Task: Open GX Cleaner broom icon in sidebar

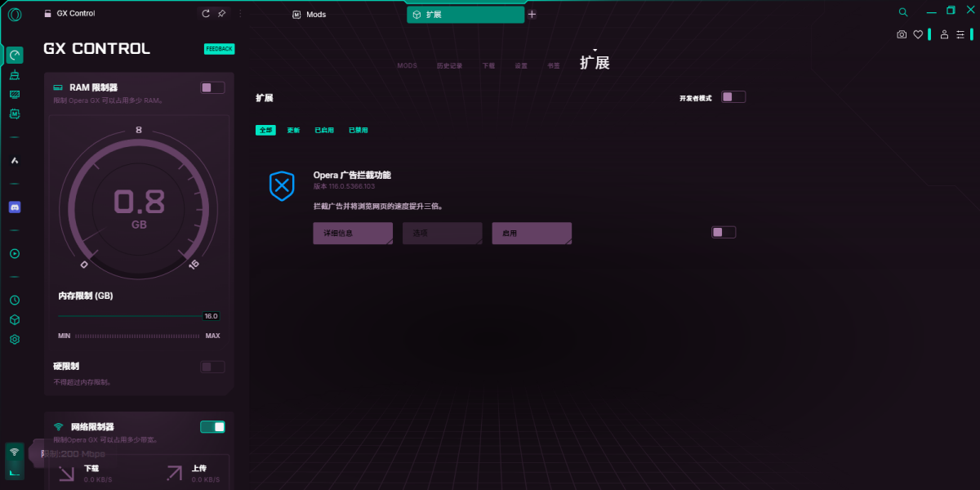Action: tap(15, 75)
